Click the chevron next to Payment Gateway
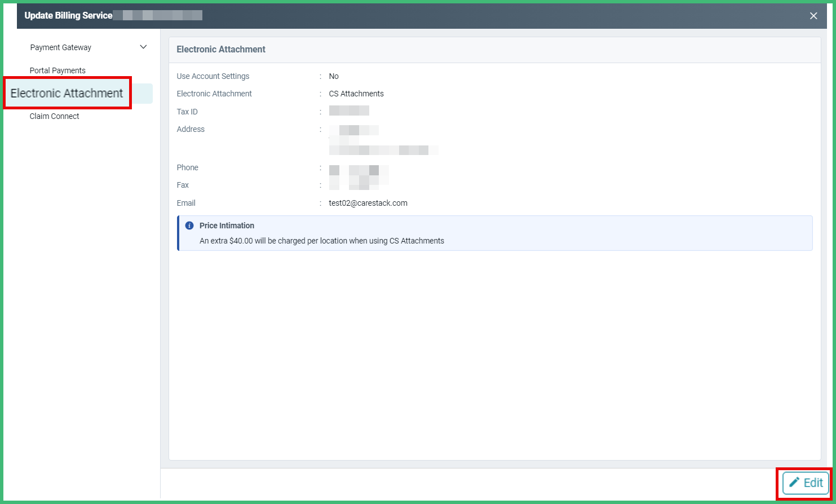This screenshot has height=504, width=836. tap(143, 47)
